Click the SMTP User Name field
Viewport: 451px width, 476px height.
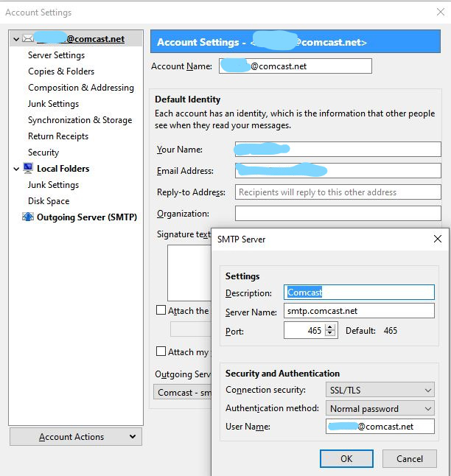click(380, 427)
